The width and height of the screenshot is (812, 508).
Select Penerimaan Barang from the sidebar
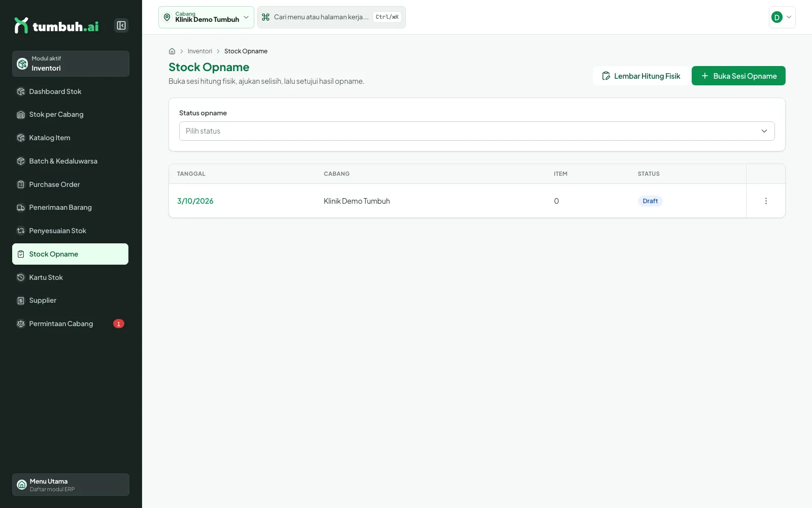[71, 207]
